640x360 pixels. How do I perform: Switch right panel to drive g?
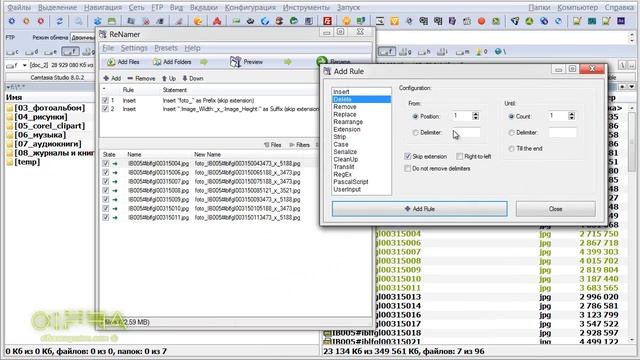(x=405, y=52)
